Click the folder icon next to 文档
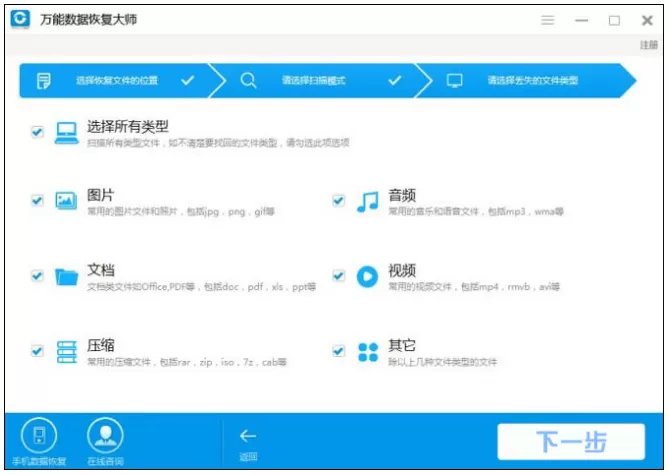The image size is (669, 475). coord(67,277)
